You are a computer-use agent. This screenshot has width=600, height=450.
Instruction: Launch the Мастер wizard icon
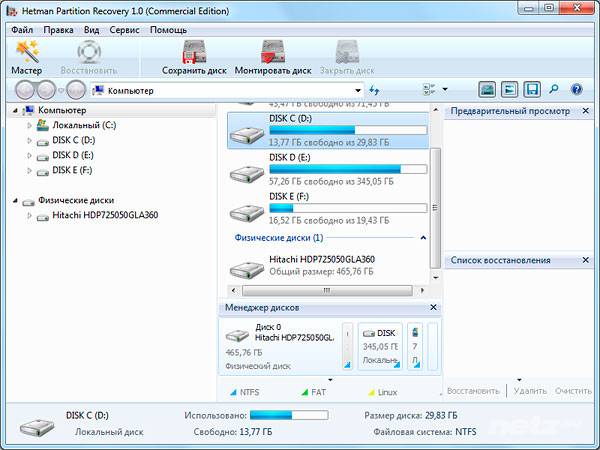(x=26, y=57)
